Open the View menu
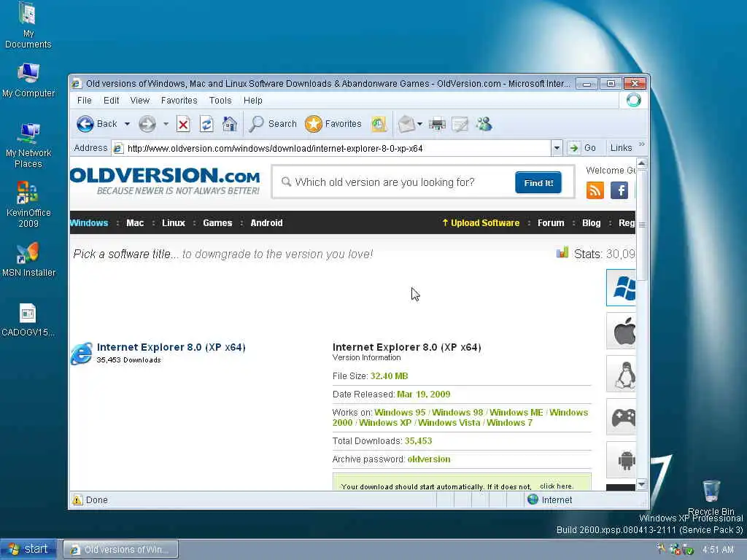 [x=140, y=101]
